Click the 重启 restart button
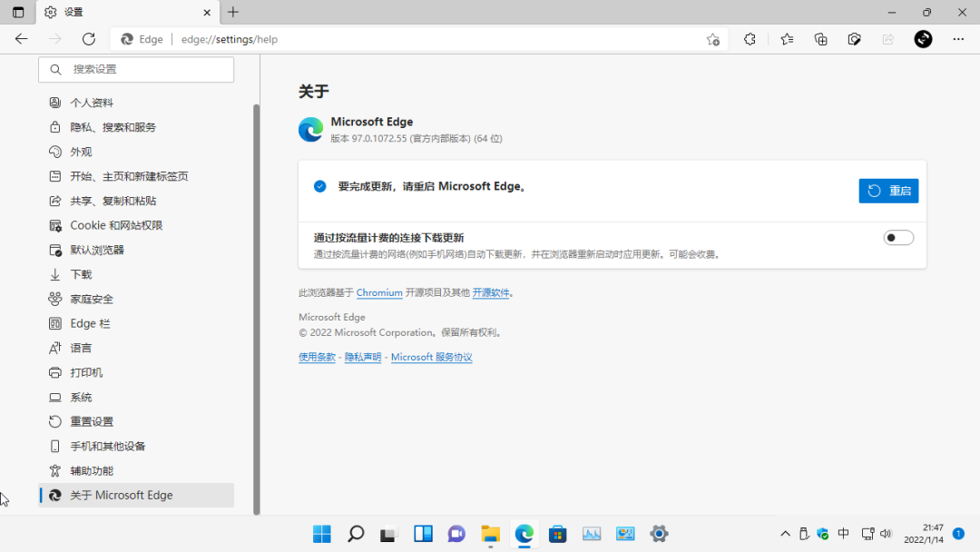The height and width of the screenshot is (552, 980). coord(888,191)
